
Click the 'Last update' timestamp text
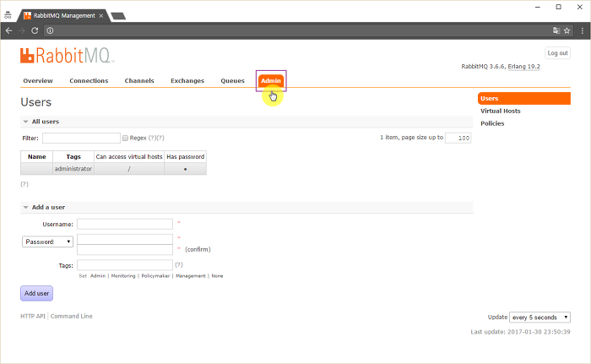pos(521,332)
